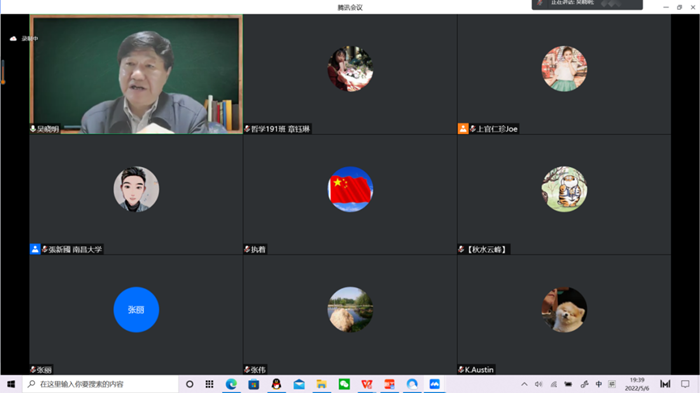This screenshot has width=700, height=393.
Task: Click the cloud recording status icon
Action: pyautogui.click(x=13, y=38)
